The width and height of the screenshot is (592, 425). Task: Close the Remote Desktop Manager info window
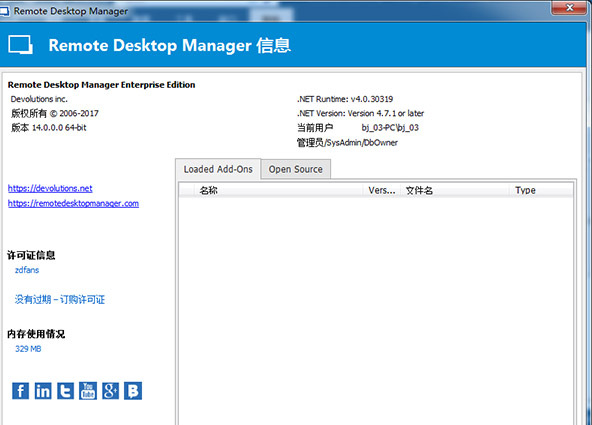[570, 8]
